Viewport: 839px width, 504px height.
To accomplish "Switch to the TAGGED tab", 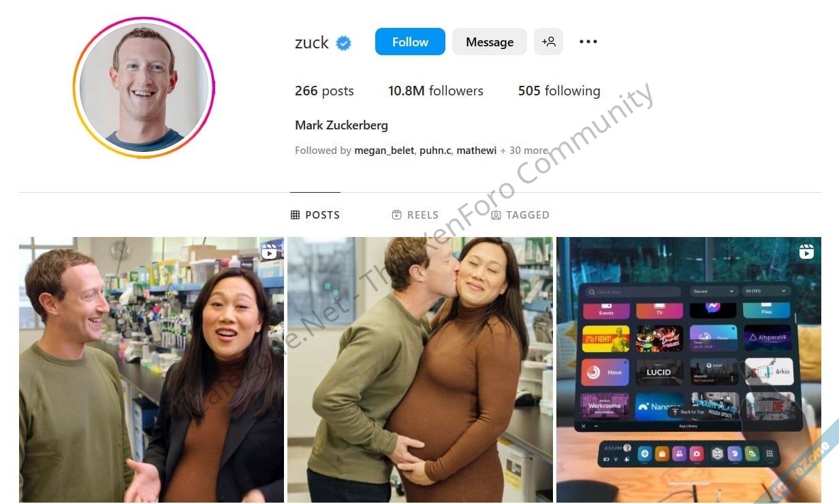I will 520,215.
